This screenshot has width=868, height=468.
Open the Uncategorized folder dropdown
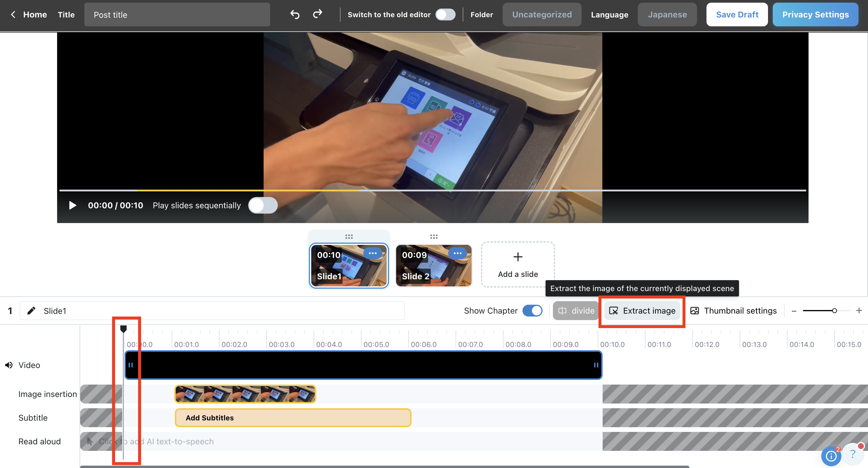point(542,14)
